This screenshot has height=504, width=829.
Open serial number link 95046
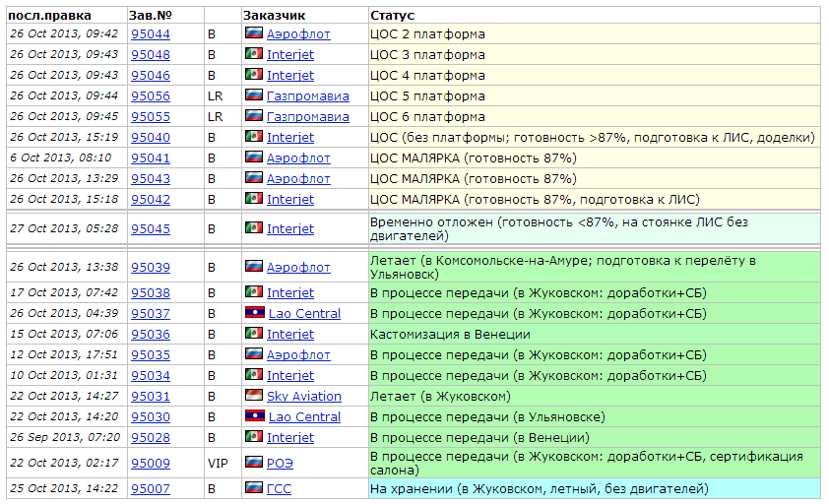tap(151, 76)
